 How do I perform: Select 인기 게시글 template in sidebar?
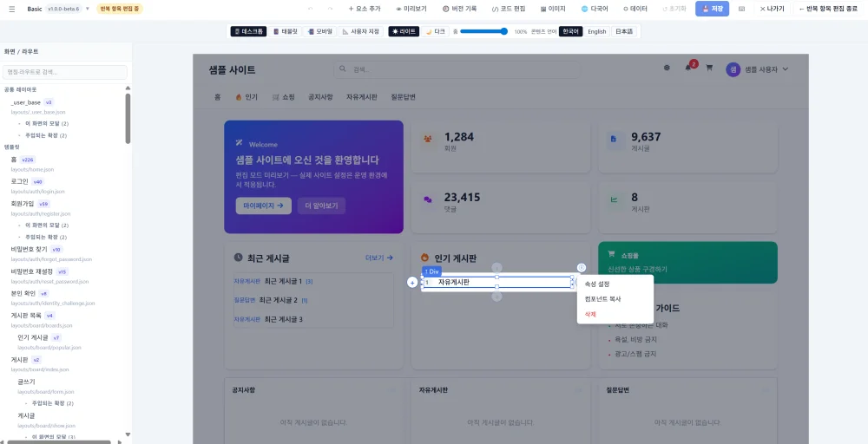click(33, 337)
